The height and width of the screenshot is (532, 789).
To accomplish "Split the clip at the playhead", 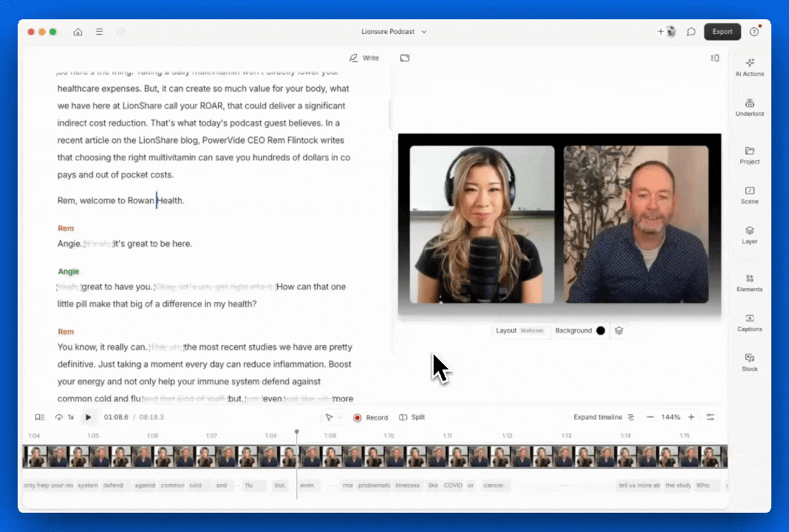I will [x=412, y=417].
